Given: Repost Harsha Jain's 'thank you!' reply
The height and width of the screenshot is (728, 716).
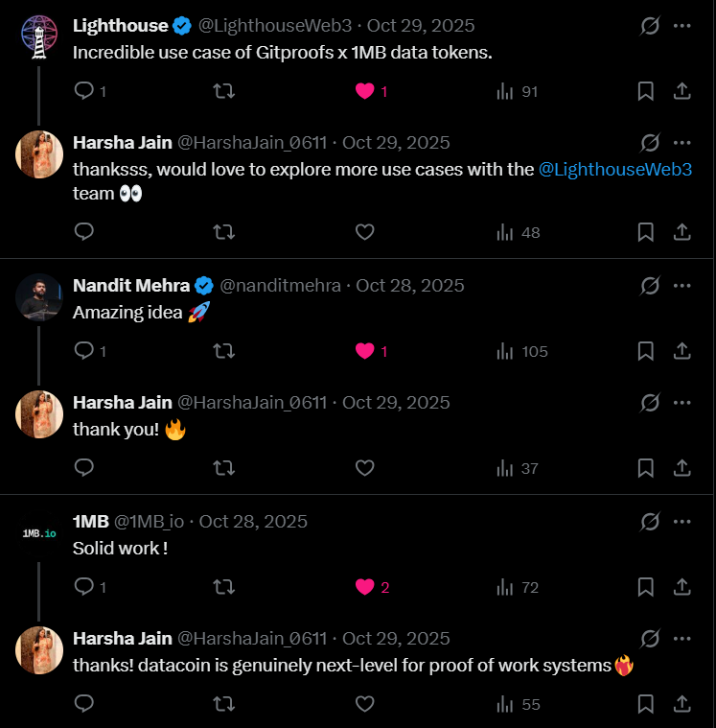Looking at the screenshot, I should (x=223, y=468).
